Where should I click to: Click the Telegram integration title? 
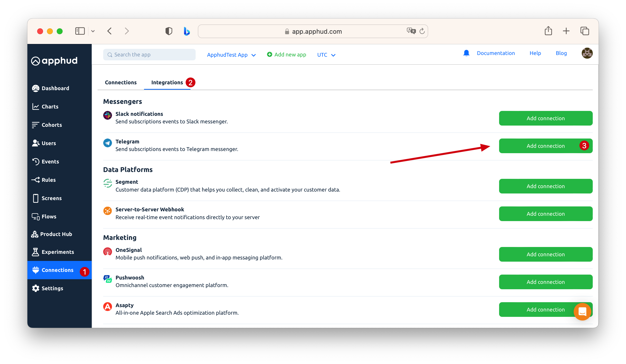click(x=127, y=141)
